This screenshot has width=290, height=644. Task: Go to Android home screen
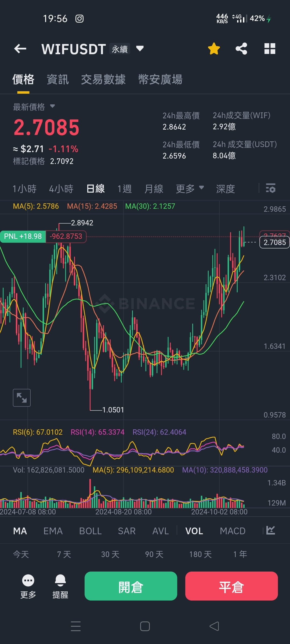(x=145, y=626)
